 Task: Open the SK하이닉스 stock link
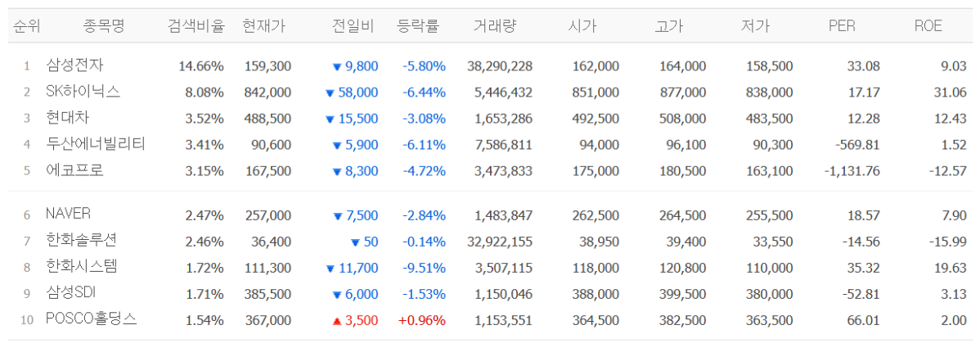point(83,92)
